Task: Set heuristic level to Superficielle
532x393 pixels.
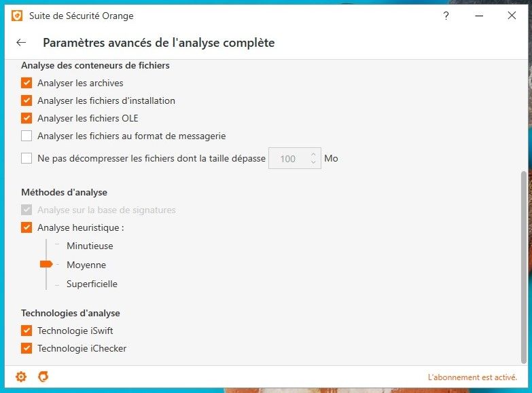Action: [92, 284]
